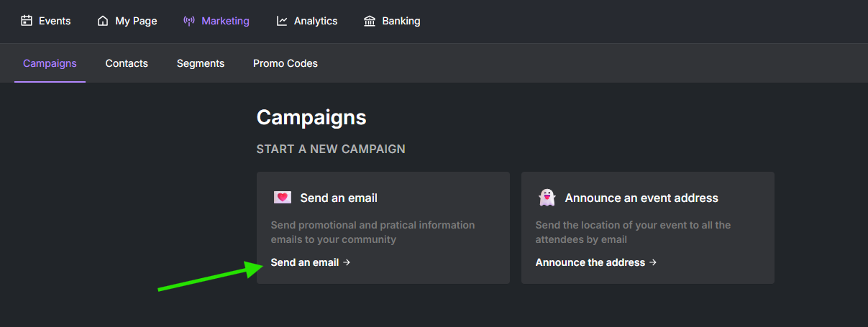Image resolution: width=868 pixels, height=327 pixels.
Task: Open the Promo Codes tab
Action: tap(285, 63)
